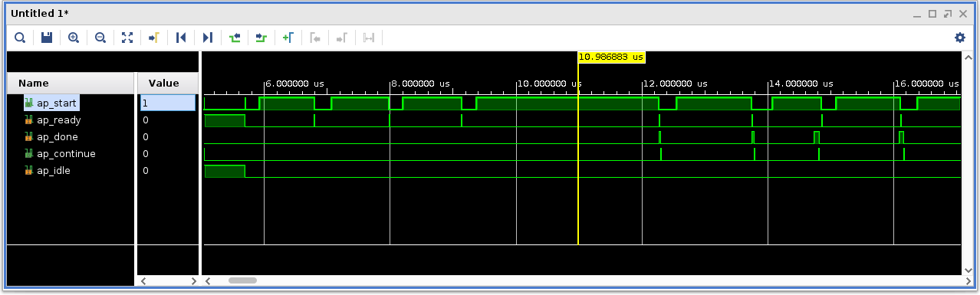
Task: Click the ap_start signal icon
Action: [29, 103]
